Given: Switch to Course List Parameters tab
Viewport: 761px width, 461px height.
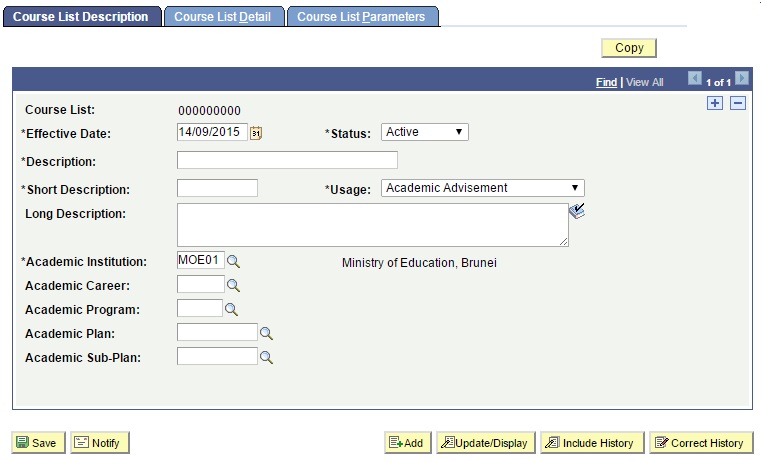Looking at the screenshot, I should (x=362, y=16).
